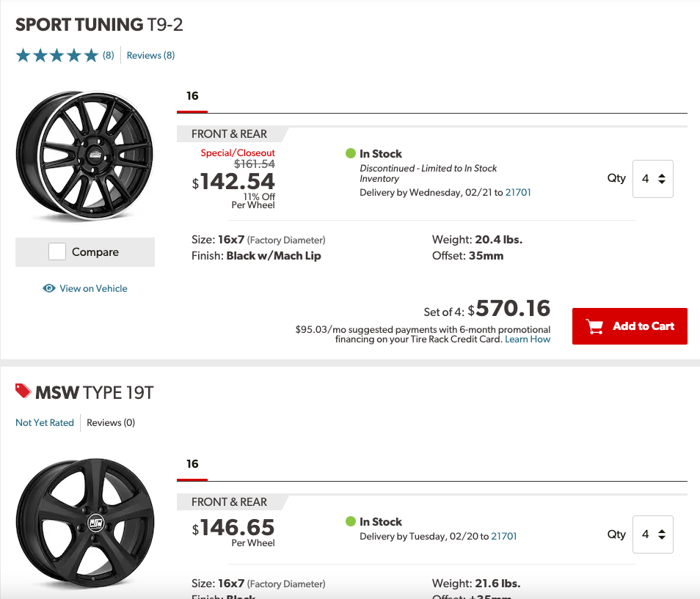Click the green In Stock dot for MSW
Image resolution: width=700 pixels, height=599 pixels.
(351, 522)
